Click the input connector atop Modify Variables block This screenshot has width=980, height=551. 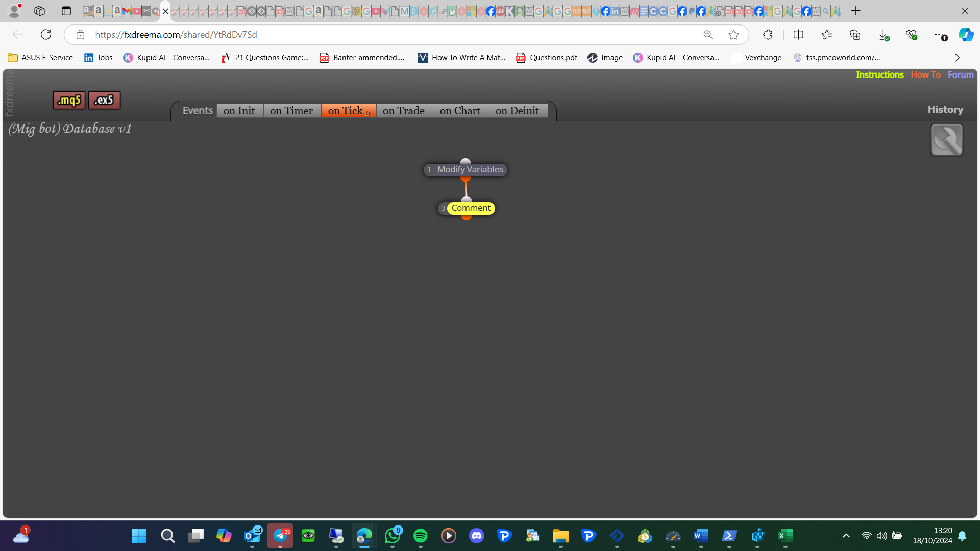465,161
